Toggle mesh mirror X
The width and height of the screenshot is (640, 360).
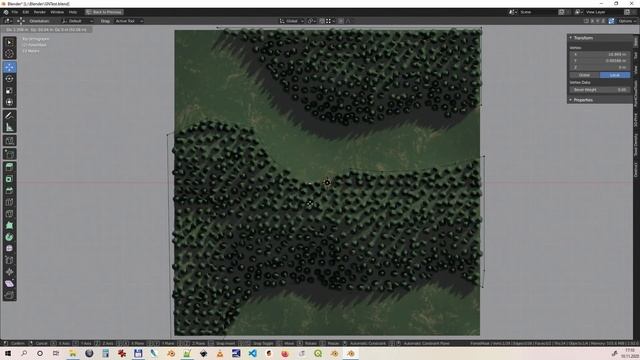[x=592, y=21]
